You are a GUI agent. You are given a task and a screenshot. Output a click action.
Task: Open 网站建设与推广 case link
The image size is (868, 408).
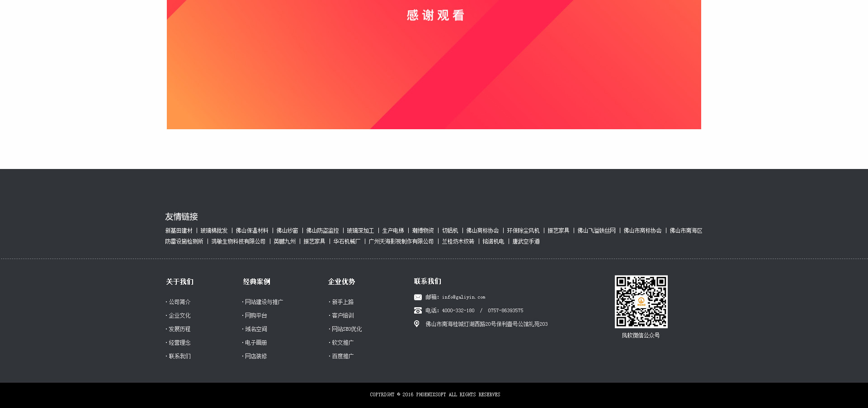(264, 302)
